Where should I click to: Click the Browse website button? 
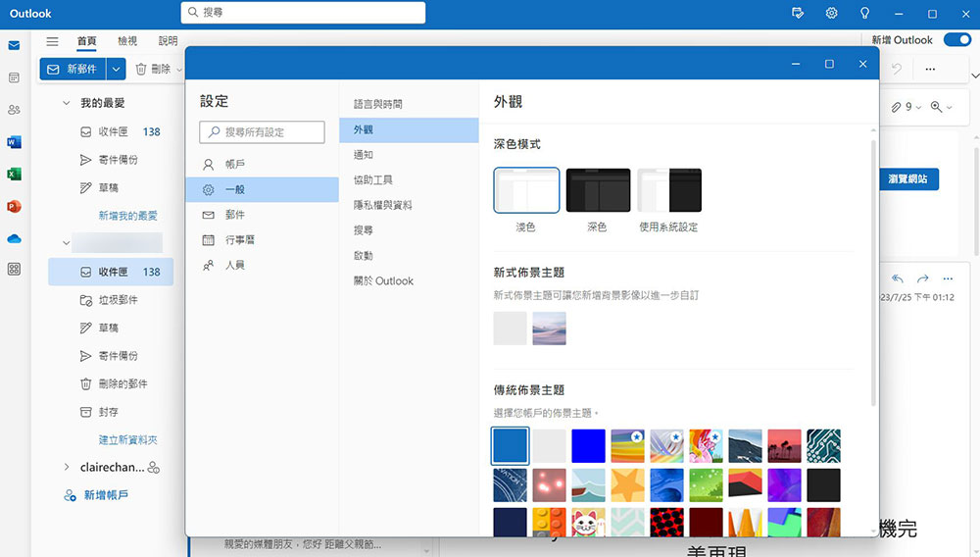tap(908, 179)
